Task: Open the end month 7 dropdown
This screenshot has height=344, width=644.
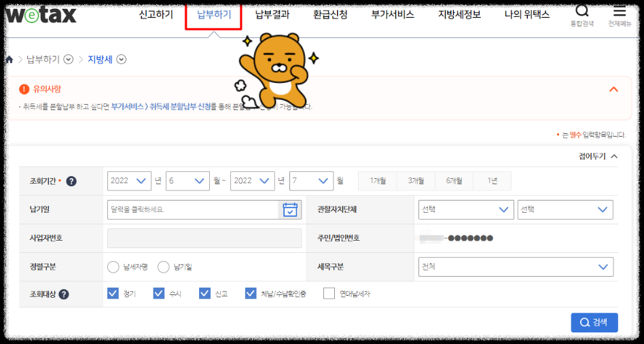Action: click(x=311, y=181)
